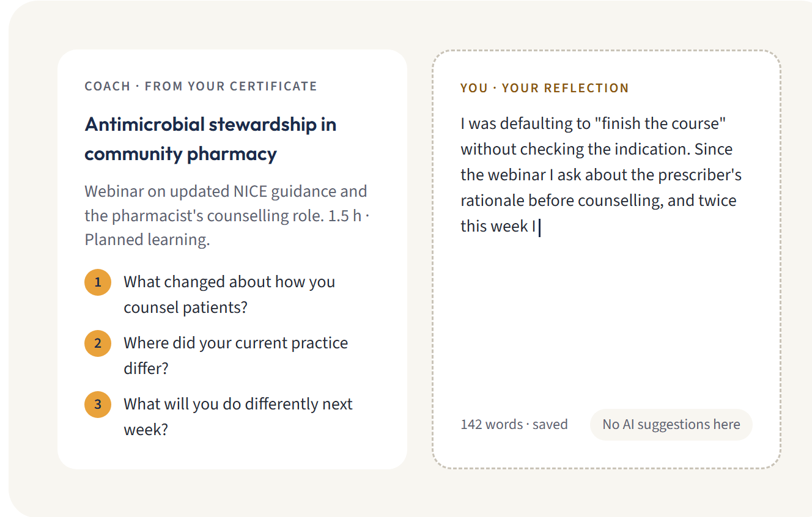Image resolution: width=812 pixels, height=517 pixels.
Task: Click the orange number 3 badge
Action: [98, 405]
